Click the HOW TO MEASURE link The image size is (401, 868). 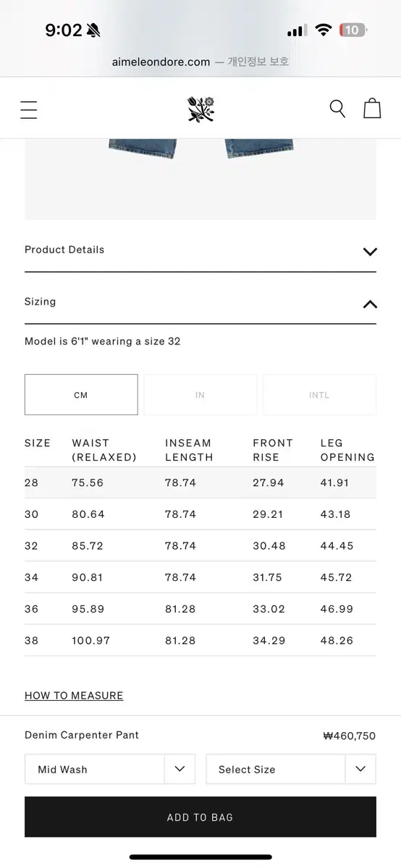(x=74, y=696)
